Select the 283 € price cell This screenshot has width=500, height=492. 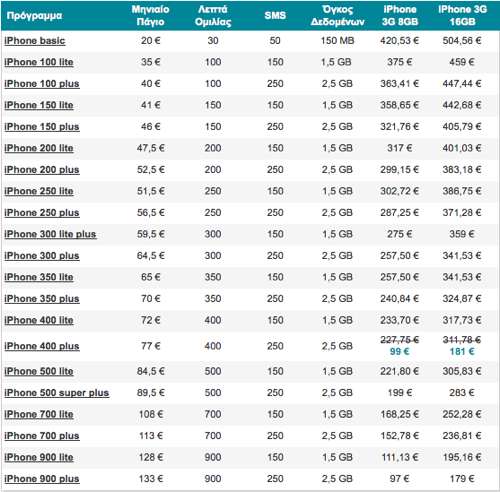point(462,393)
